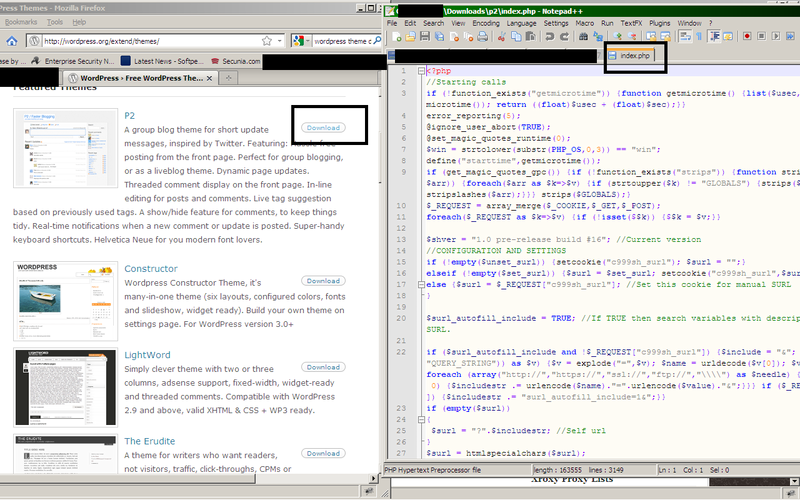Viewport: 800px width, 500px height.
Task: Click the Playback macro icon
Action: [776, 36]
